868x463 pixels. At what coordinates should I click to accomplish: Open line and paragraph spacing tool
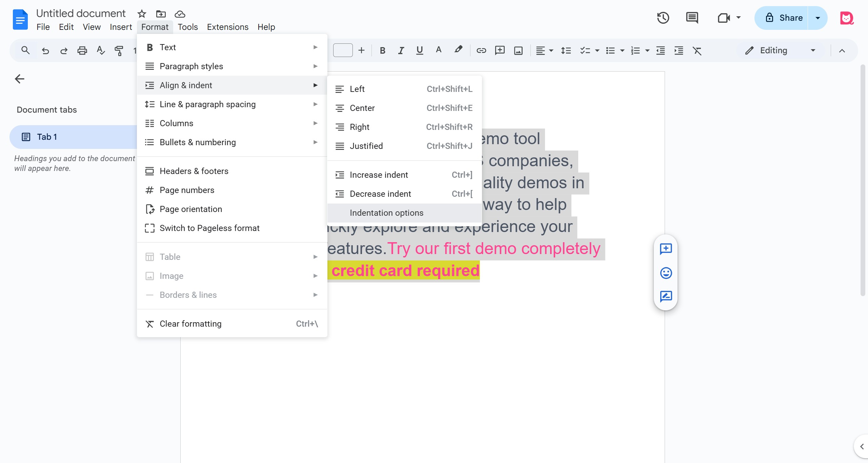[x=566, y=51]
